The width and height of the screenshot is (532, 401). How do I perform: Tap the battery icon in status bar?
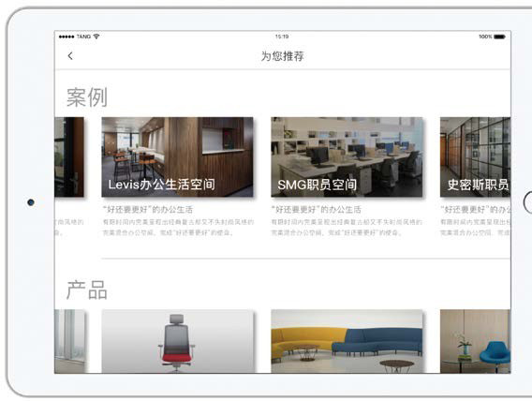point(499,37)
